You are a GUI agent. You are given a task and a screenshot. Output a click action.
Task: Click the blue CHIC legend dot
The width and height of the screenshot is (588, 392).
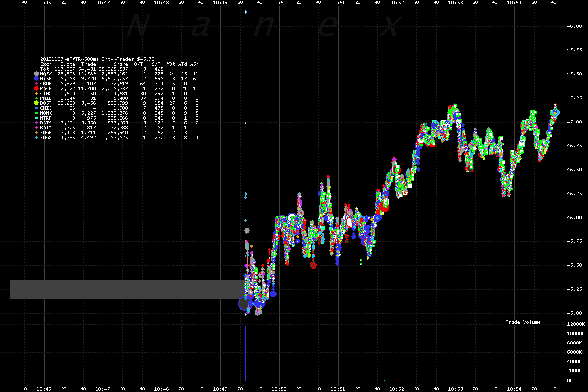pos(36,108)
